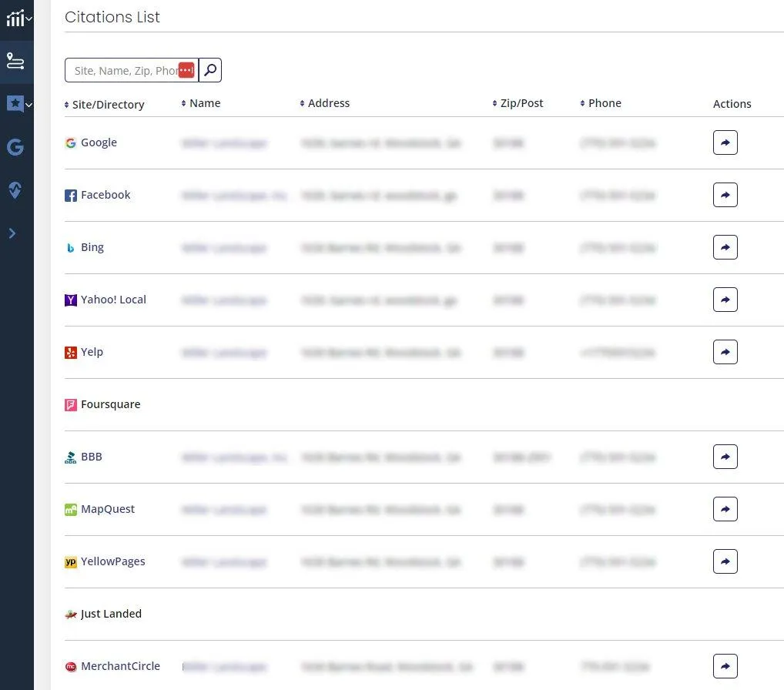This screenshot has width=784, height=690.
Task: Select the Yahoo! Local directory name
Action: click(x=113, y=300)
